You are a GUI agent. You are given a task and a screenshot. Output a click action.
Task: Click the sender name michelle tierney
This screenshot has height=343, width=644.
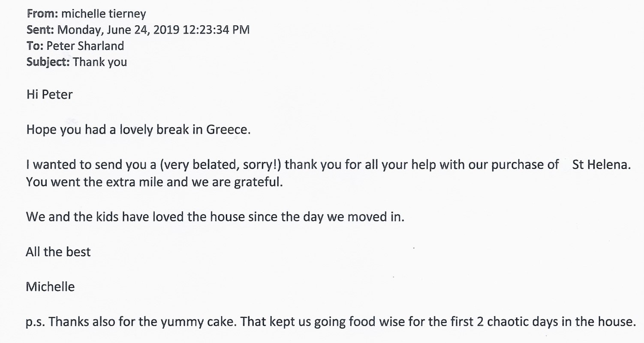[104, 14]
